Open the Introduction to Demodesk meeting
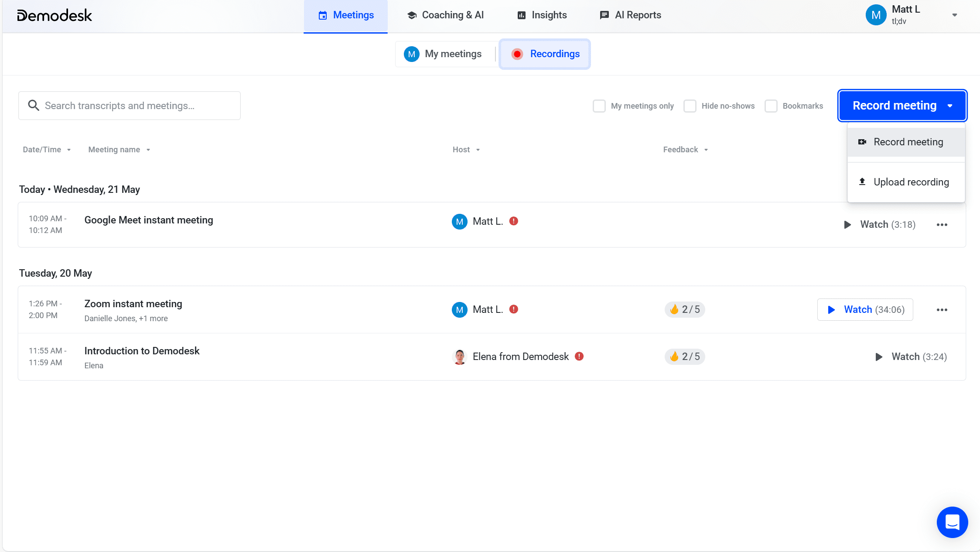Viewport: 980px width, 552px height. pos(142,351)
